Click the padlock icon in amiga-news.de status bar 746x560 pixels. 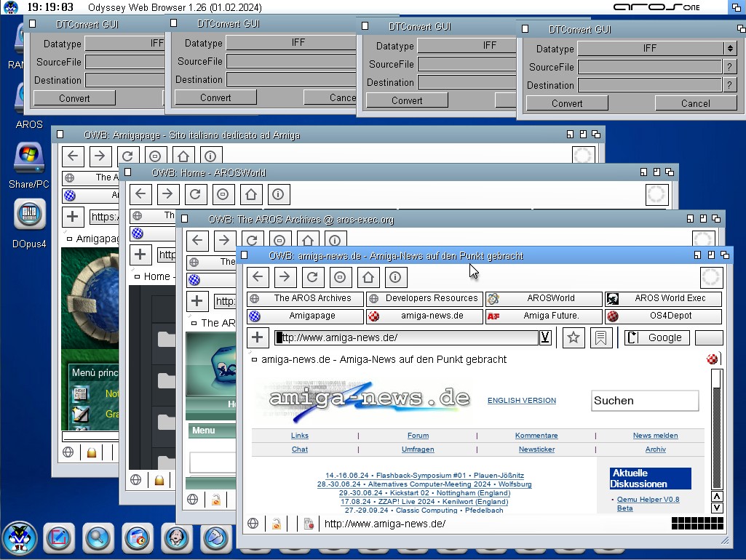[x=277, y=524]
